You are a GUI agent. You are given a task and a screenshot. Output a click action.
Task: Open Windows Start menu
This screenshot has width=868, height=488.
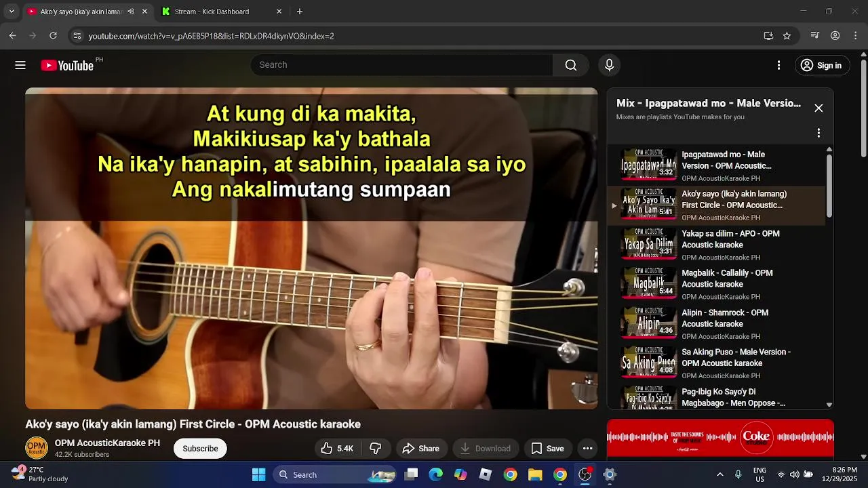tap(258, 474)
